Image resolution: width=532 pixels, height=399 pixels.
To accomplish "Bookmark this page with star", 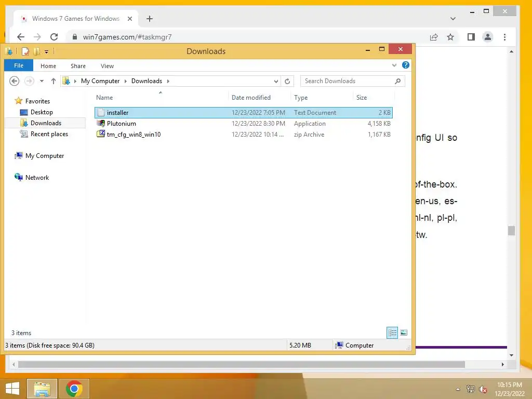I will point(450,37).
